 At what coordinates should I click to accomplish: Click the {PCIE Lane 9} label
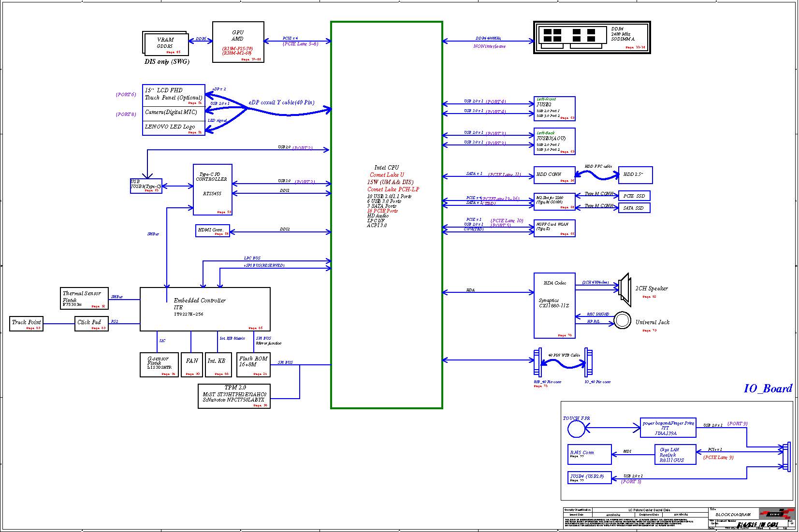[718, 457]
